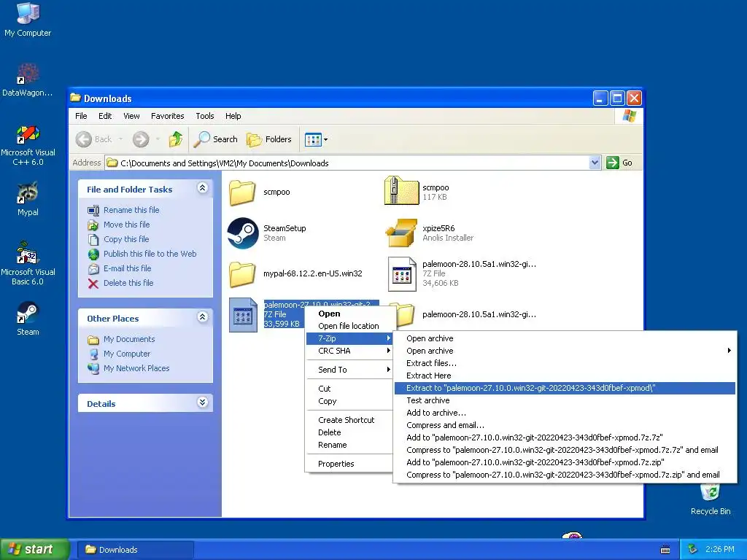
Task: Choose Copy in the context menu
Action: click(x=349, y=401)
